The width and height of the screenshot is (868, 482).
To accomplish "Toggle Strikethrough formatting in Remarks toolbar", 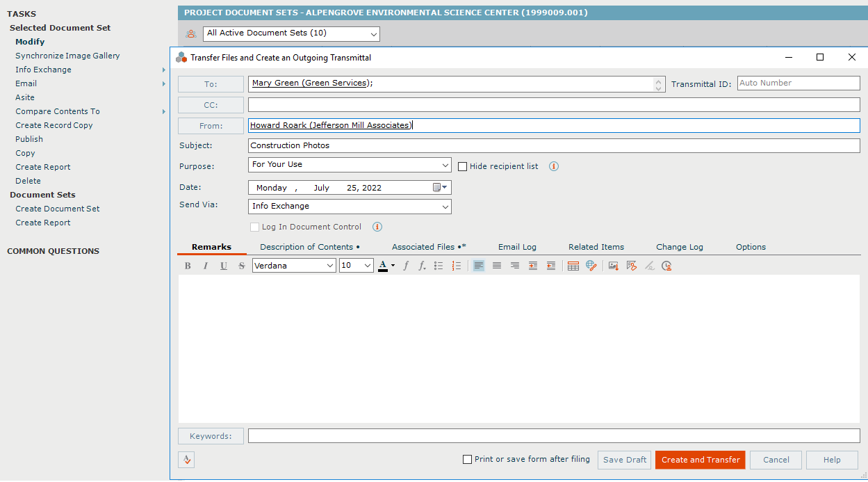I will [242, 266].
